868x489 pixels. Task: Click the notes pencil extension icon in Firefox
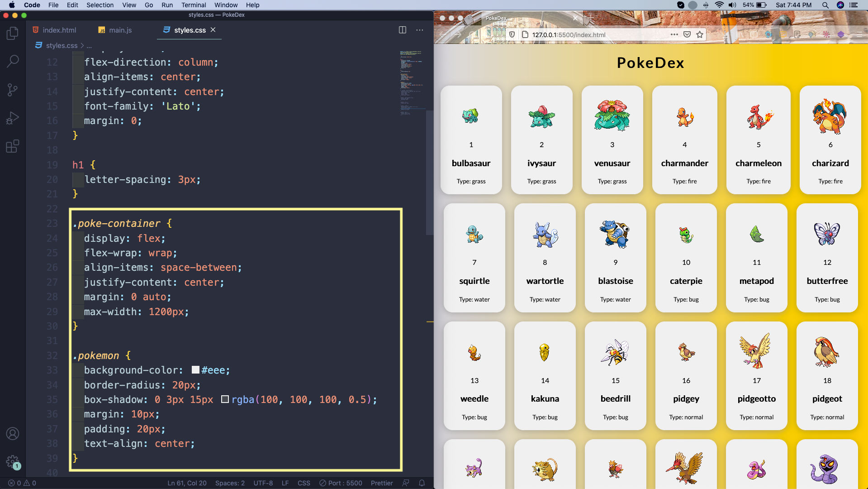pyautogui.click(x=797, y=34)
